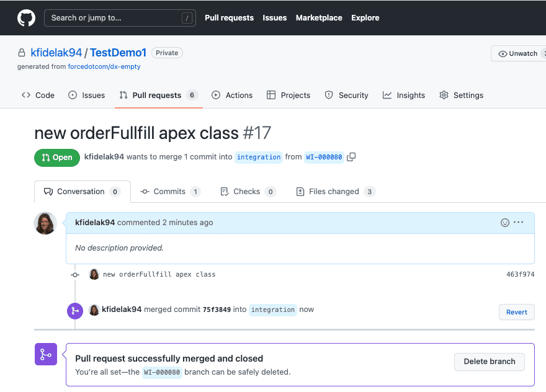This screenshot has width=546, height=392.
Task: Open the TestDemo1 repository link
Action: coord(118,53)
